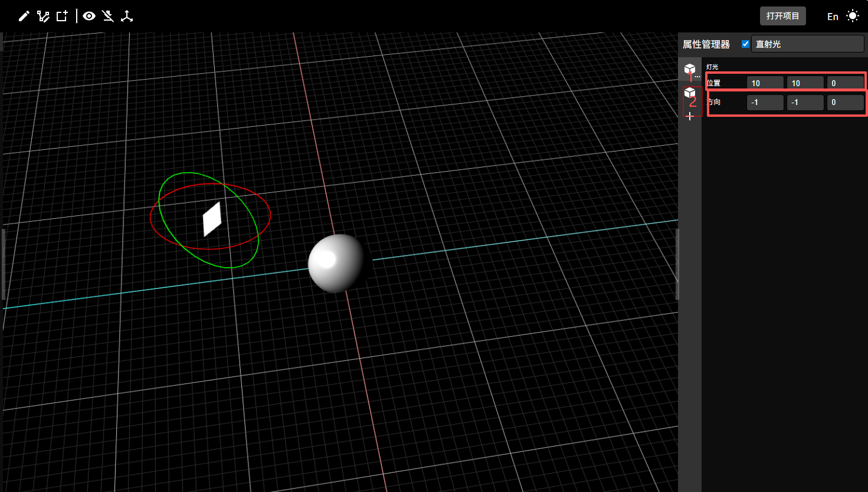Switch language with the En button
Screen dimensions: 868x492
pyautogui.click(x=833, y=17)
